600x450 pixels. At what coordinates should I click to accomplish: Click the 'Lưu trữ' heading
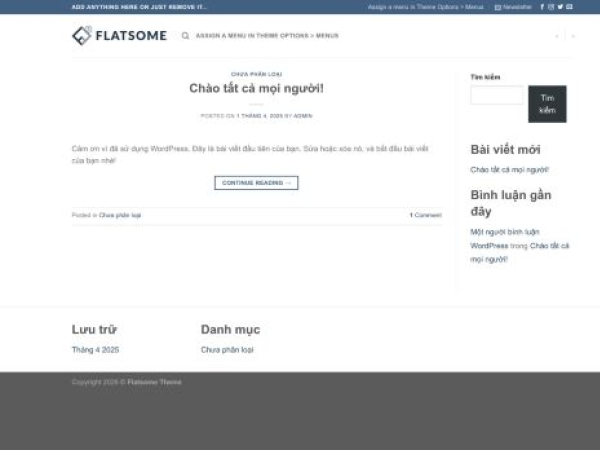tap(94, 329)
